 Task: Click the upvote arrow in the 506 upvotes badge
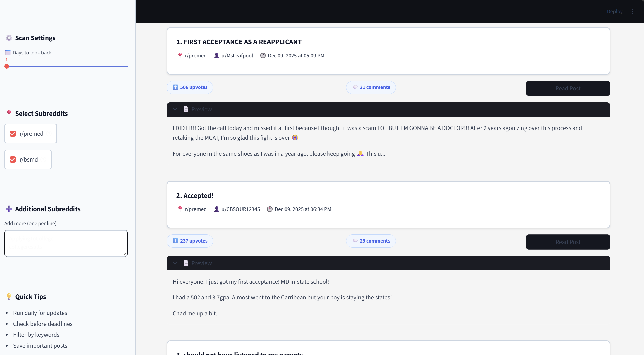pos(175,87)
